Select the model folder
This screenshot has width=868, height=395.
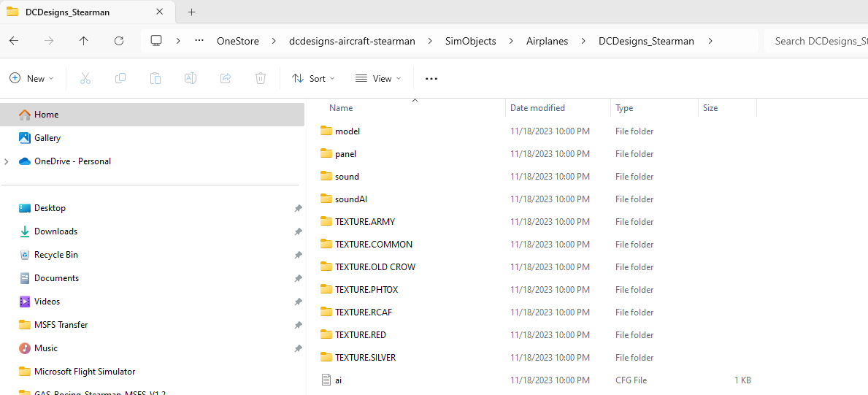coord(347,131)
